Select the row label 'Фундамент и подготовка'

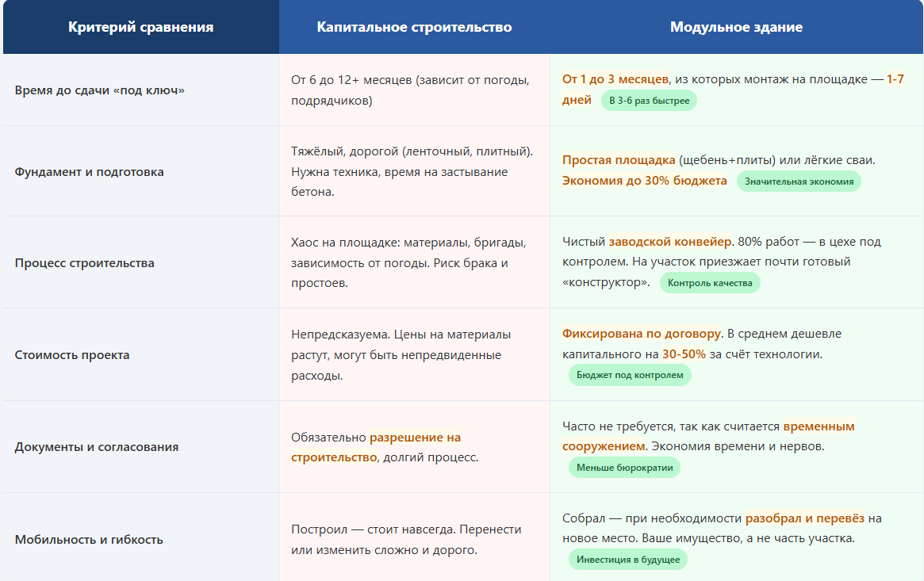point(89,172)
